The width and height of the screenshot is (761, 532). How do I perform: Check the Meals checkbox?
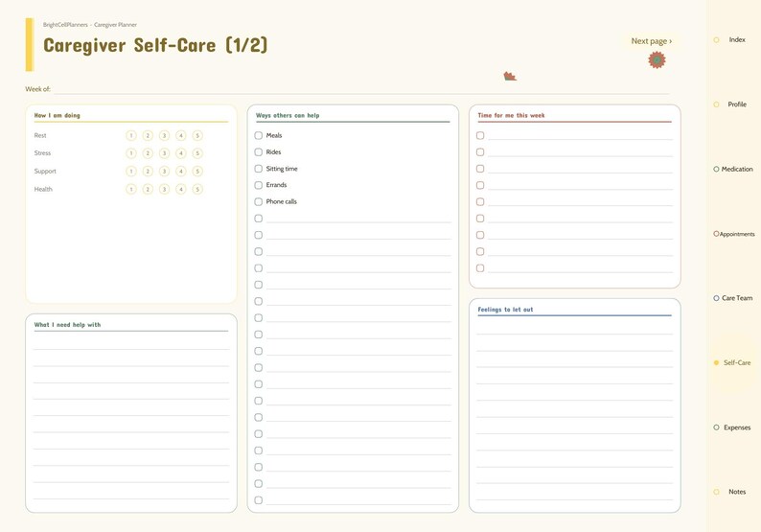[x=258, y=135]
